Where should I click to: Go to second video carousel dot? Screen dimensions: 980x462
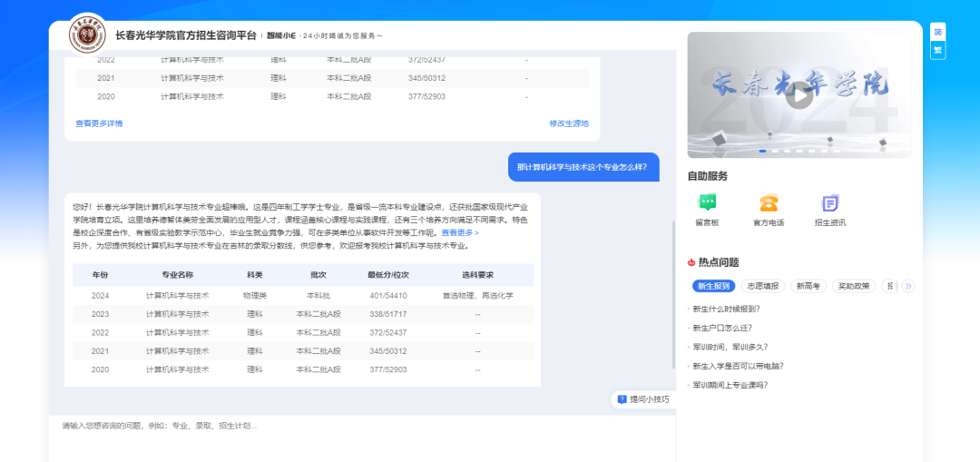[775, 152]
